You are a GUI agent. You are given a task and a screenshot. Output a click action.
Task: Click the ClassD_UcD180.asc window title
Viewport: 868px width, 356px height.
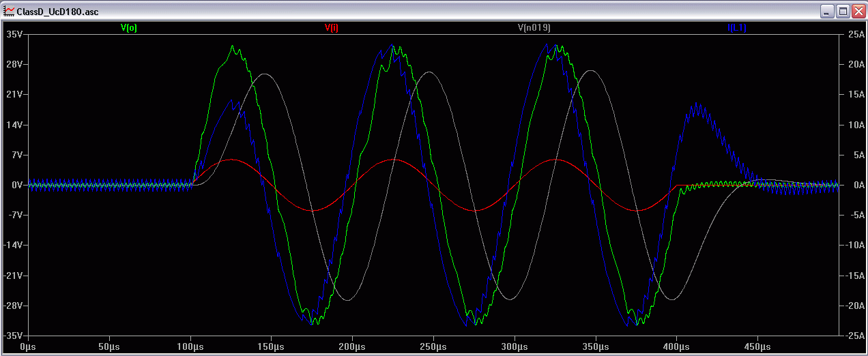[x=58, y=12]
